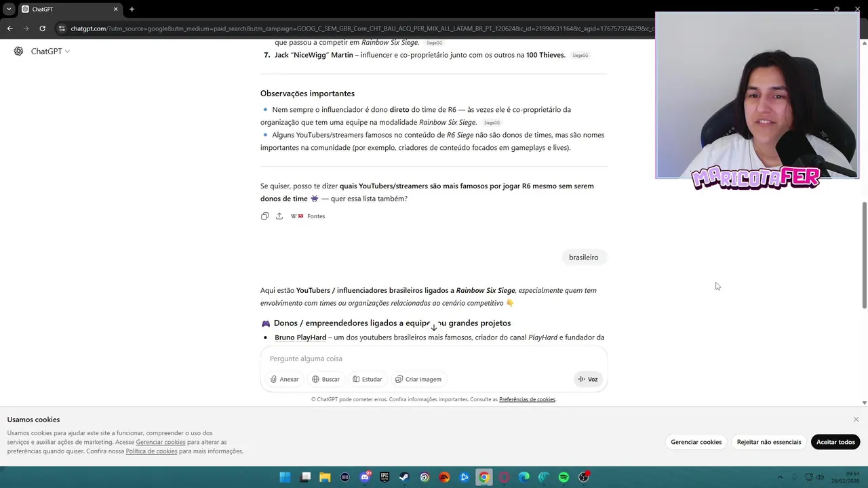Image resolution: width=868 pixels, height=488 pixels.
Task: Open Spotify from the taskbar
Action: point(564,477)
